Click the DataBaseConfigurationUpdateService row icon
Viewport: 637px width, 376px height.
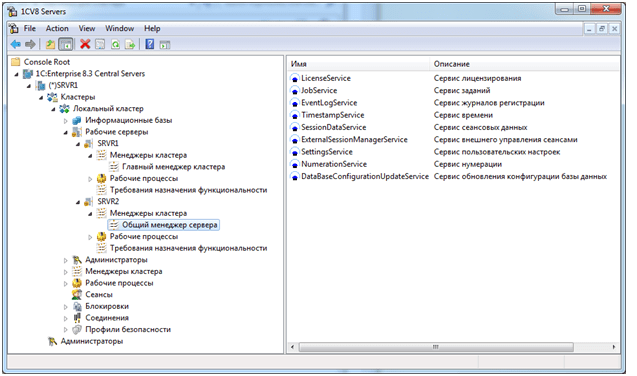(295, 177)
